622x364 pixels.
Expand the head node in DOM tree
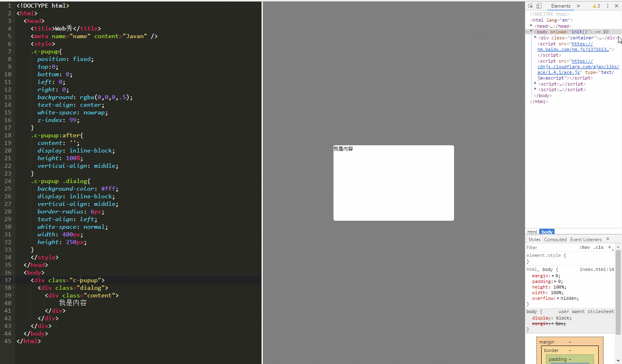(532, 25)
